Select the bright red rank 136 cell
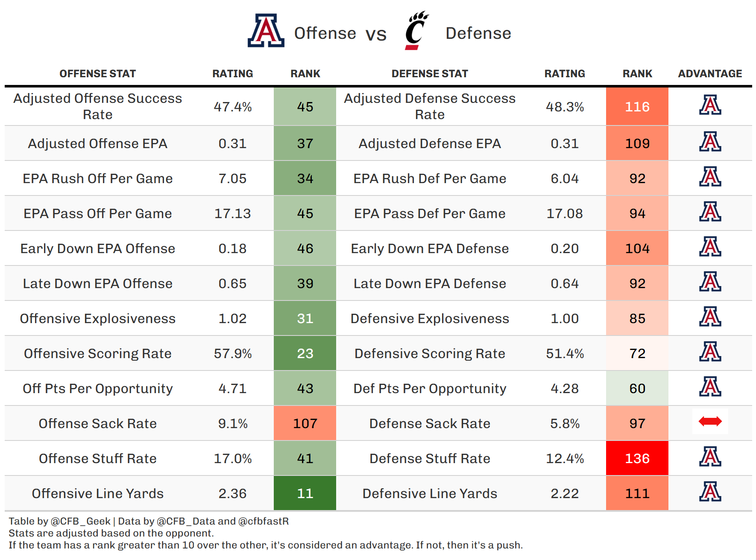 637,458
